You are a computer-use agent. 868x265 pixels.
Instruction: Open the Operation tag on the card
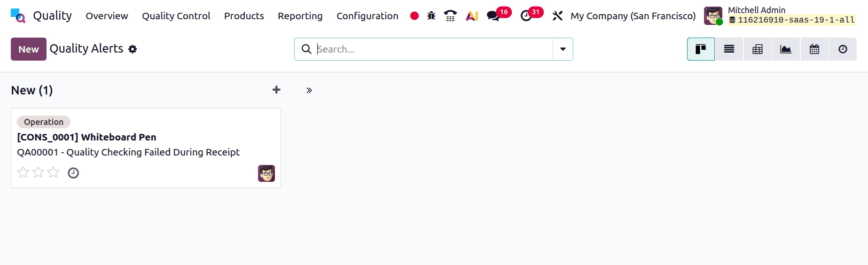coord(44,122)
